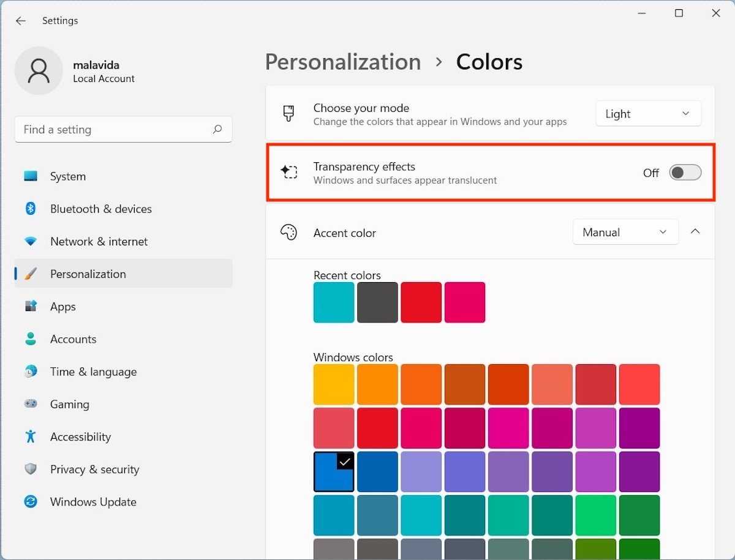Click the Bluetooth & devices icon
The height and width of the screenshot is (560, 735).
(31, 209)
